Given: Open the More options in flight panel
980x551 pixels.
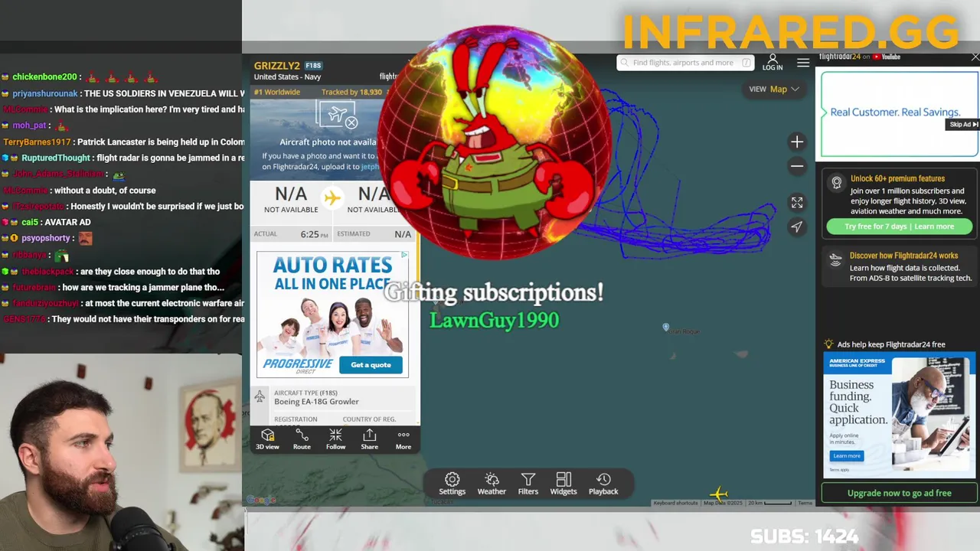Looking at the screenshot, I should click(403, 439).
